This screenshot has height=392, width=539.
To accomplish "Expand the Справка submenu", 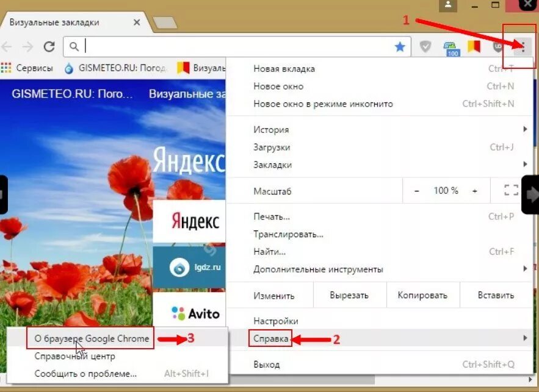I will click(380, 338).
